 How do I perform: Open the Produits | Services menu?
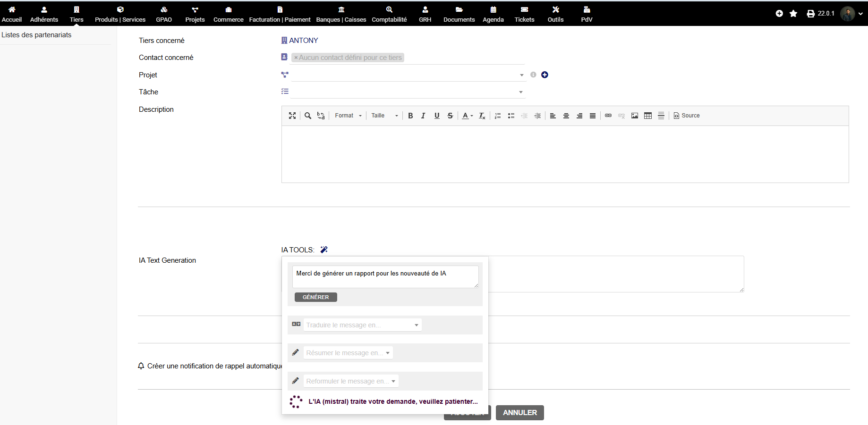[120, 14]
